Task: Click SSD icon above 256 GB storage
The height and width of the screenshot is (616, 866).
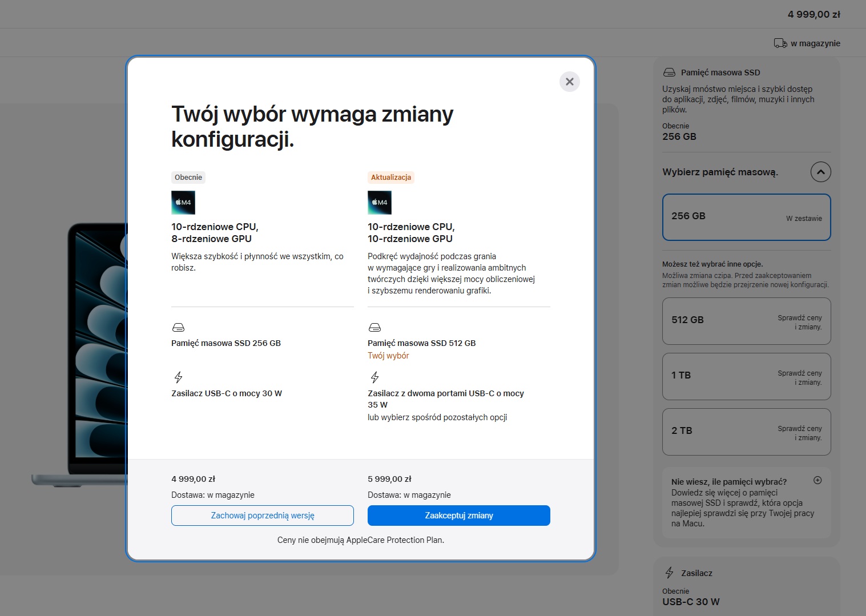Action: [178, 328]
